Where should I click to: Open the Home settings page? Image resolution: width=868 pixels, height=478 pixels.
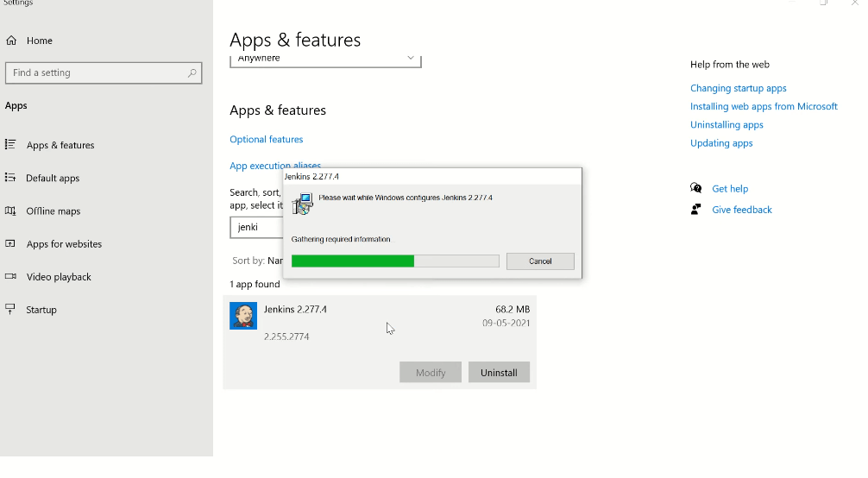[x=40, y=41]
